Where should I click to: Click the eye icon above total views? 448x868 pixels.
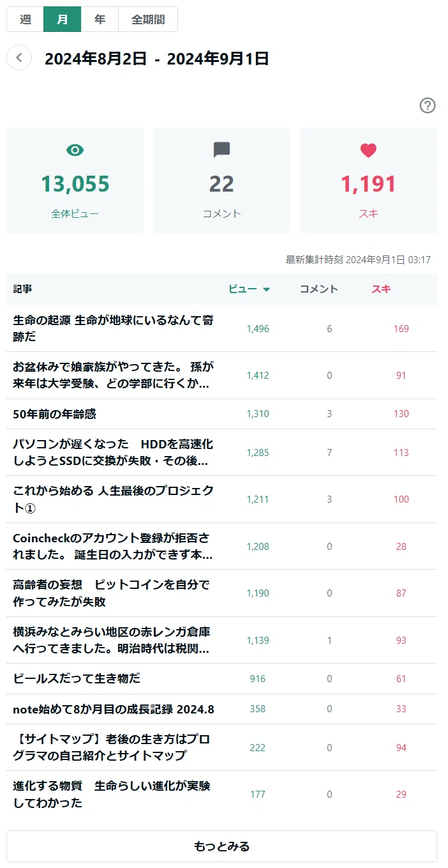(75, 150)
